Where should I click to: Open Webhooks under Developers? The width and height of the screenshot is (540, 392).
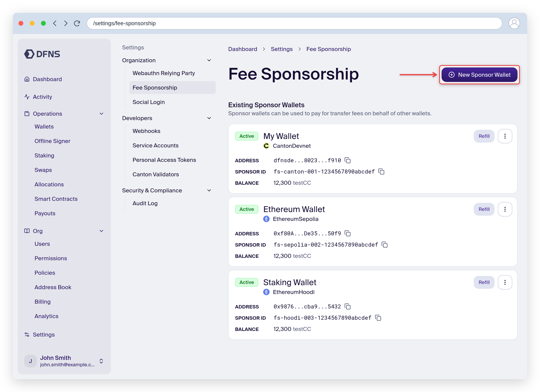[x=146, y=131]
